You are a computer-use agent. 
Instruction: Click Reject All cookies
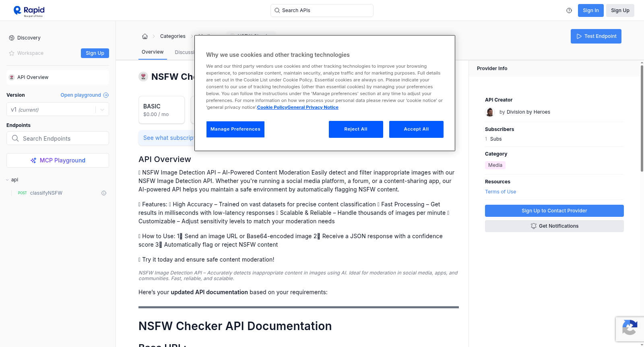click(x=356, y=129)
